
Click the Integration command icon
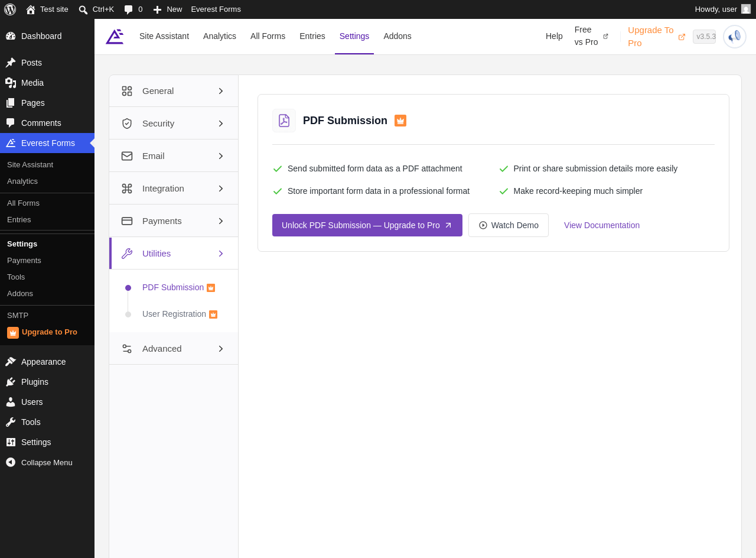click(x=127, y=189)
